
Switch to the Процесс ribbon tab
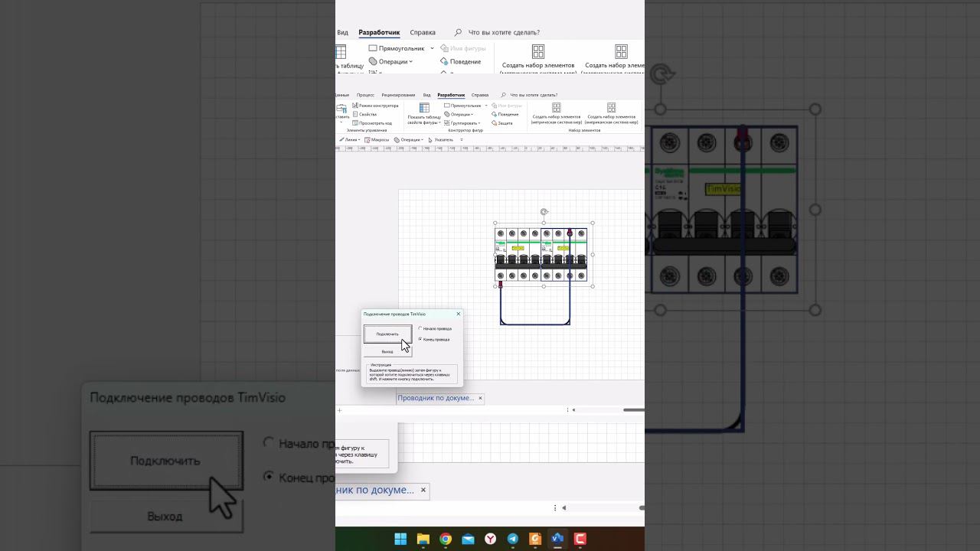click(x=365, y=95)
